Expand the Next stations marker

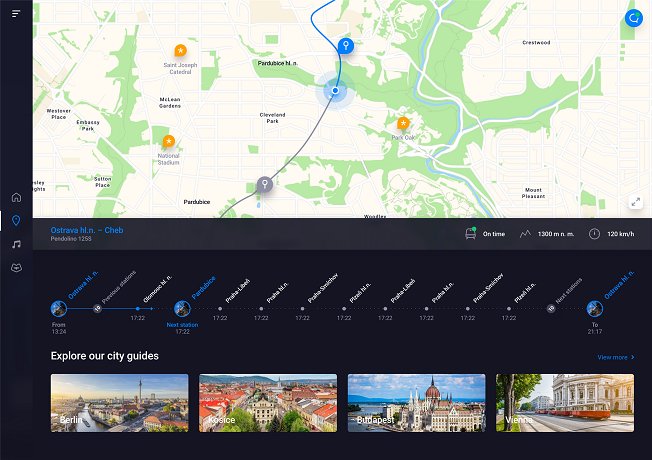pos(551,309)
